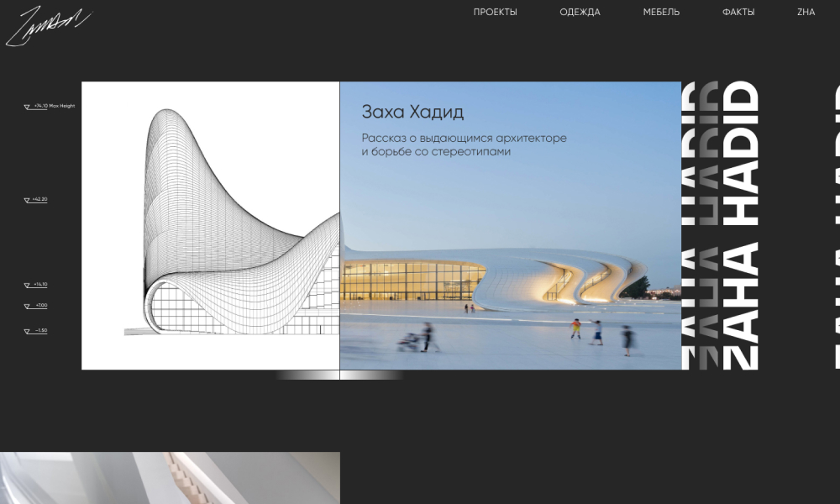Screen dimensions: 840x504
Task: Click the Заха Хадид heading
Action: click(x=412, y=112)
